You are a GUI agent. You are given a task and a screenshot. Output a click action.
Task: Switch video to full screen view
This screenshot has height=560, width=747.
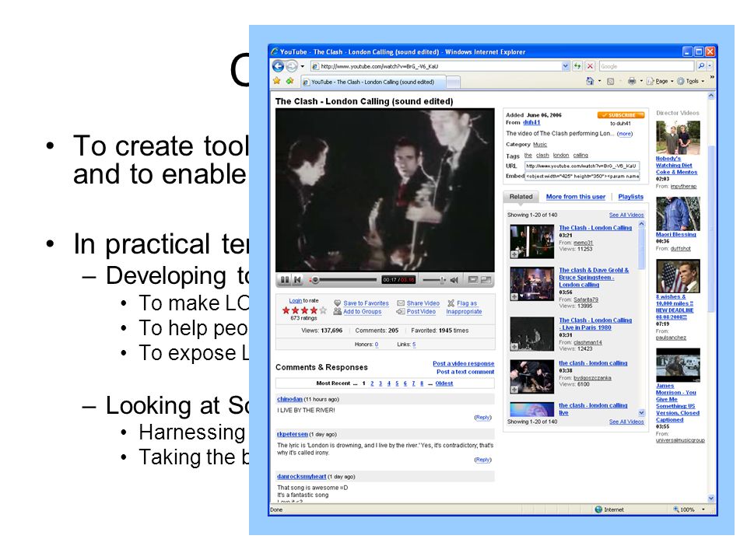[x=486, y=280]
